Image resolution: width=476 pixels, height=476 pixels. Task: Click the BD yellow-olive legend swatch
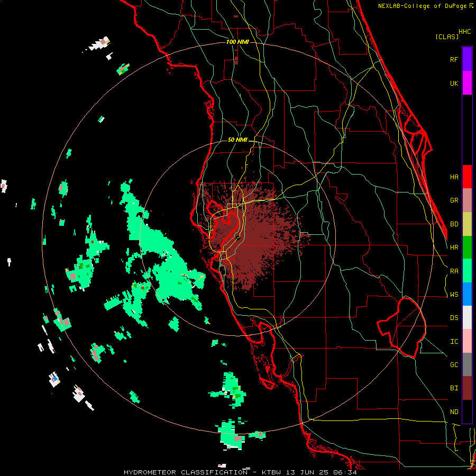pyautogui.click(x=467, y=224)
